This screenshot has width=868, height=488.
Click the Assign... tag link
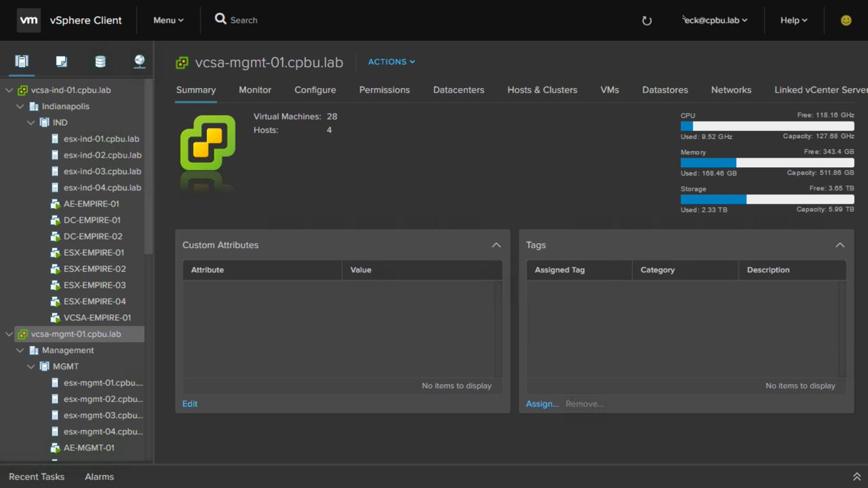point(542,404)
